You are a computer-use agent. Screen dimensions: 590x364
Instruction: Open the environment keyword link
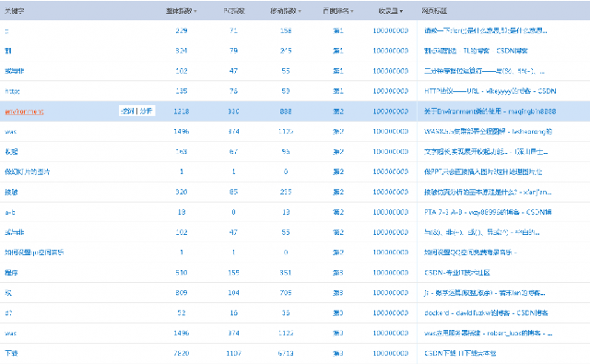click(x=24, y=112)
